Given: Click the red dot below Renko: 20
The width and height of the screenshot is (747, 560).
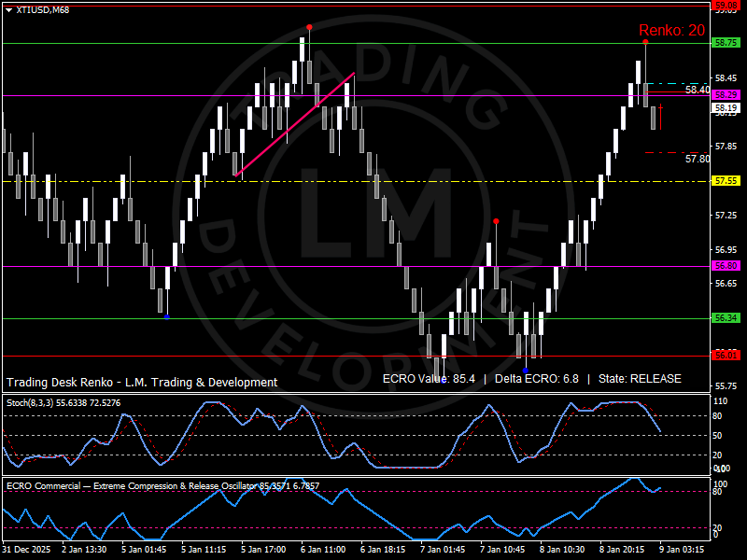Looking at the screenshot, I should point(644,42).
